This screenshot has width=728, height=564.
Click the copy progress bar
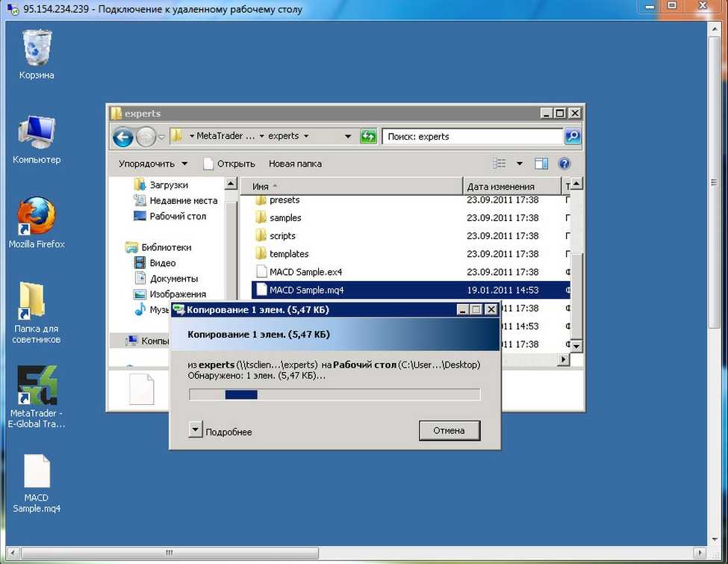coord(334,394)
